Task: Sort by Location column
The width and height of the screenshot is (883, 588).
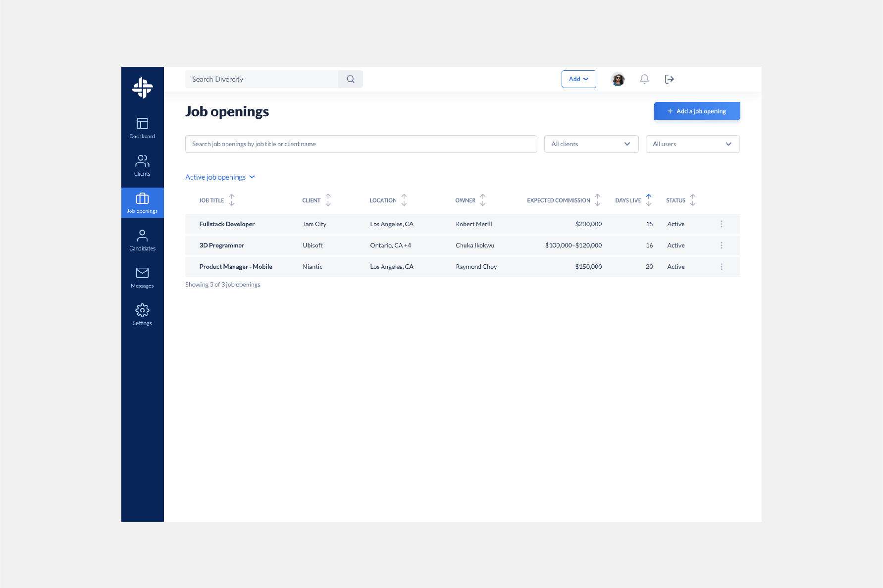Action: click(404, 200)
